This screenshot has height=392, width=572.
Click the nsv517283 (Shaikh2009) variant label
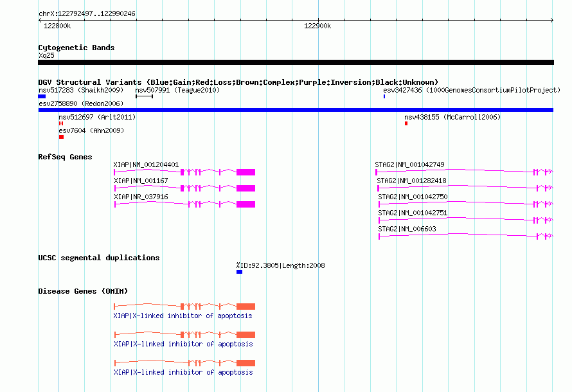(x=81, y=90)
